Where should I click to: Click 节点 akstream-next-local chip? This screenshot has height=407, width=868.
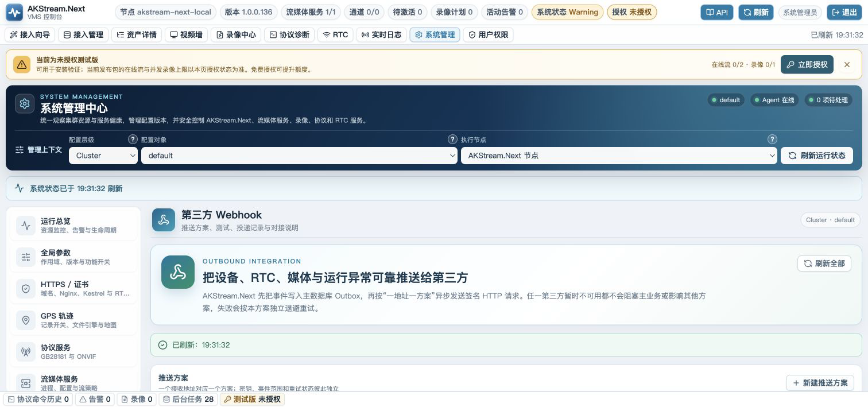(165, 12)
